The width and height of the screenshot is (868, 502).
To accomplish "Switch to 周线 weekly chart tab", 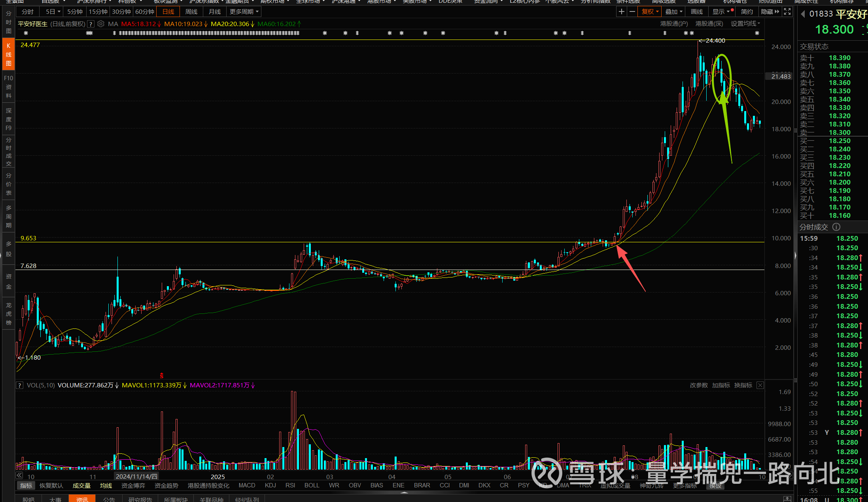I will [191, 11].
